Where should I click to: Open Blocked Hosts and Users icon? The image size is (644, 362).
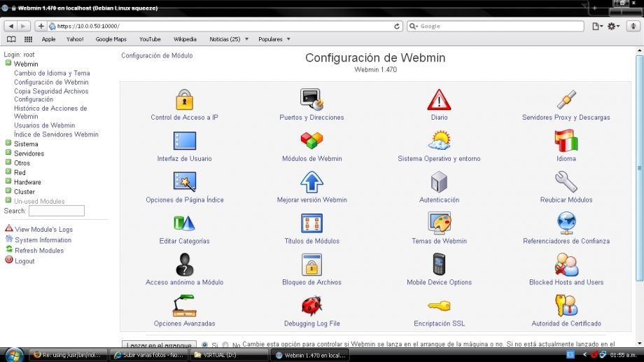pos(566,264)
